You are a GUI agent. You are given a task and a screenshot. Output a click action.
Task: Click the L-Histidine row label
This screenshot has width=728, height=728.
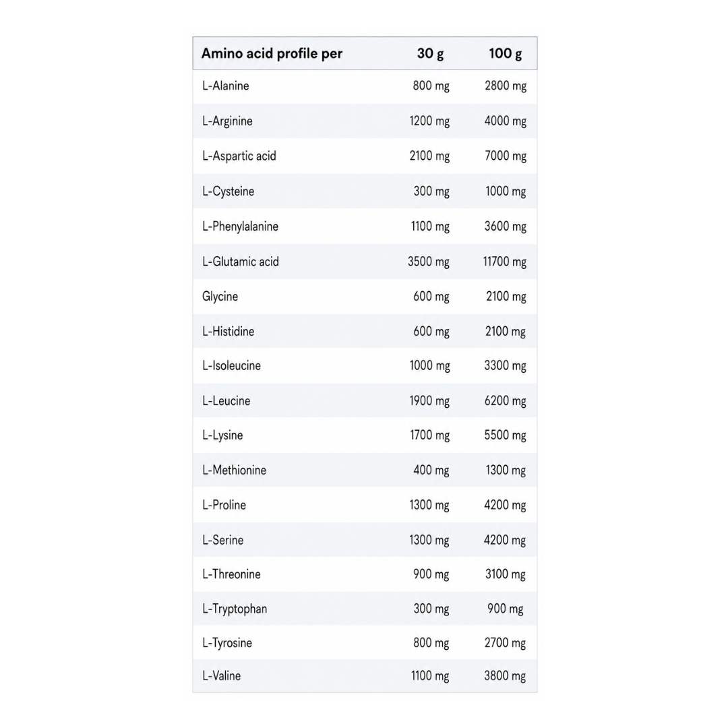[228, 332]
